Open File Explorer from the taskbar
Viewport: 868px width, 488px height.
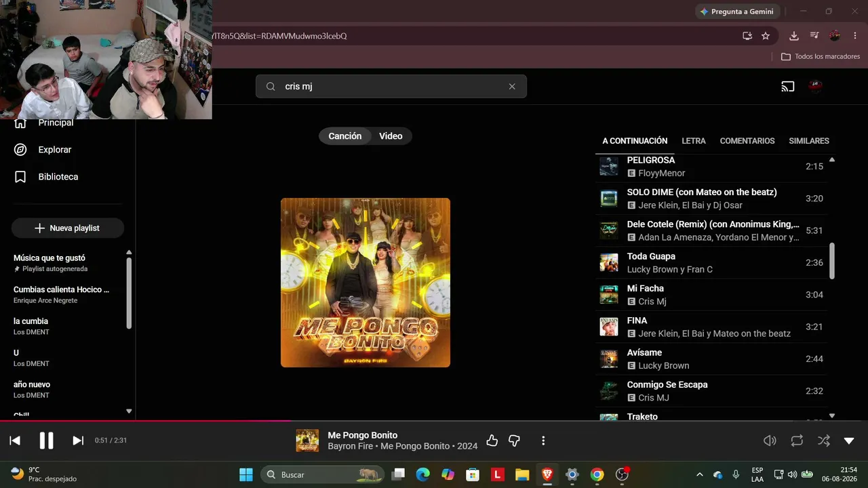[x=522, y=474]
